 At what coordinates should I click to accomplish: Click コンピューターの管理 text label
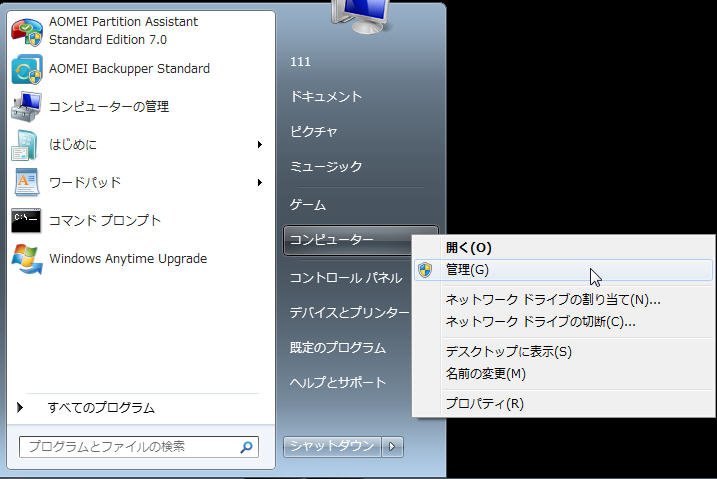(x=109, y=106)
